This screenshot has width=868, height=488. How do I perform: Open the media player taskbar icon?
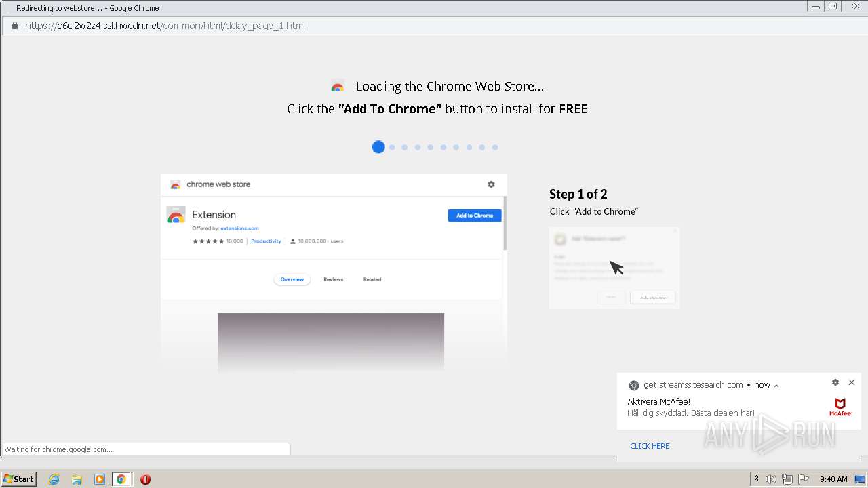click(x=100, y=479)
